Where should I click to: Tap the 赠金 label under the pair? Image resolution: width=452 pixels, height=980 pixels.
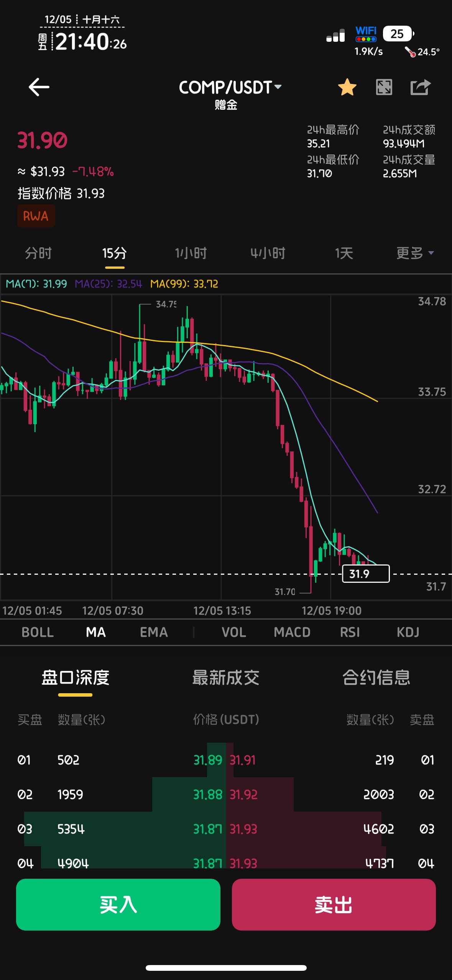[226, 105]
